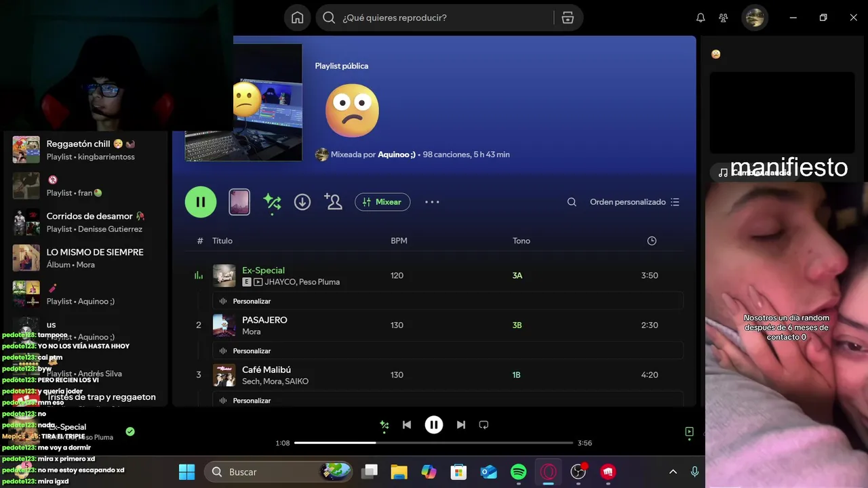Sort by the duration clock header
Viewport: 868px width, 488px height.
click(652, 241)
